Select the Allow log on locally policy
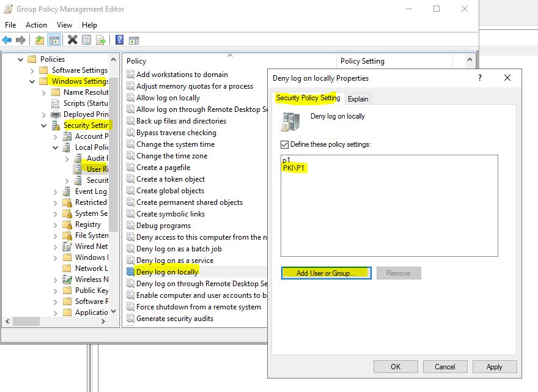The height and width of the screenshot is (392, 538). pos(168,98)
